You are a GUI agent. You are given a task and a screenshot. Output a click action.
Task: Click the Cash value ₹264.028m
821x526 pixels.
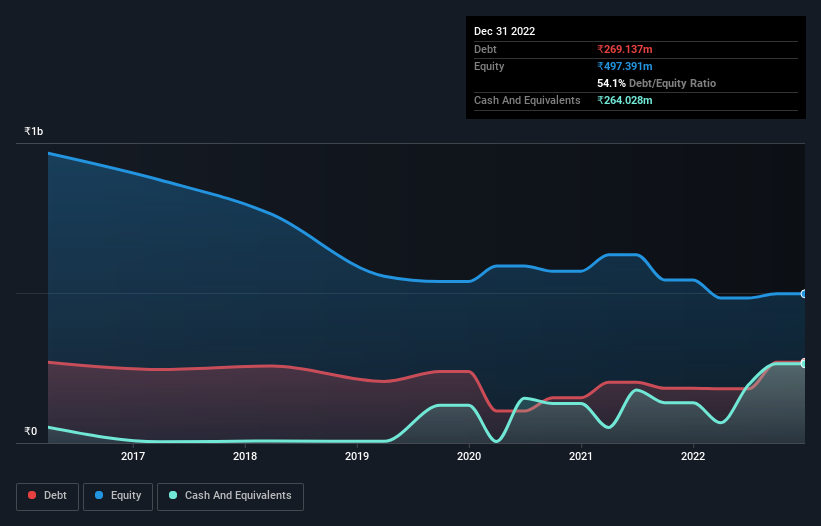click(625, 100)
